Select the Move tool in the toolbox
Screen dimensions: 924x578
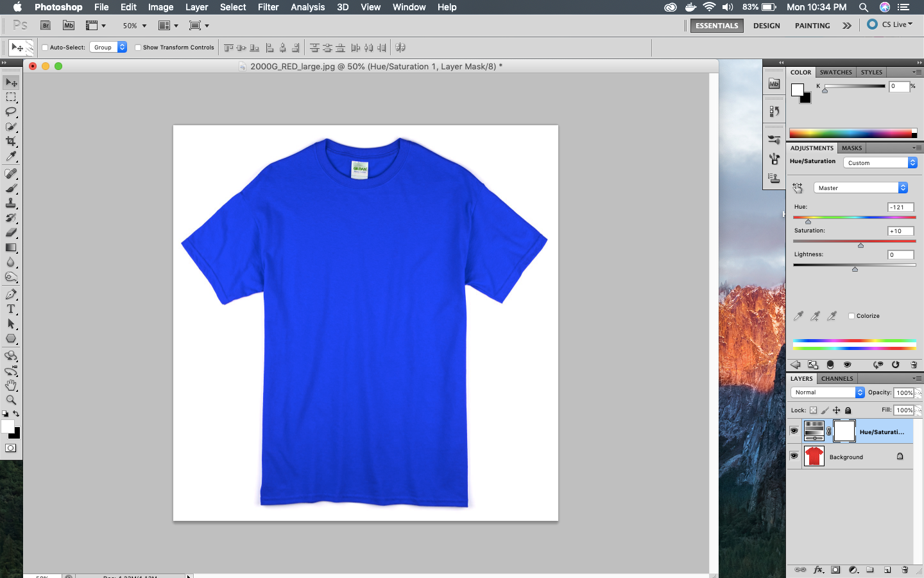11,83
